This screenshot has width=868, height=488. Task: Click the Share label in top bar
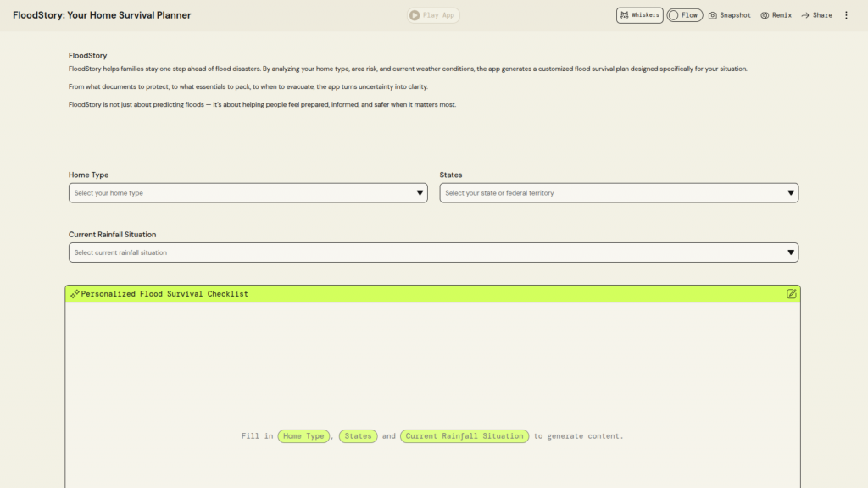click(x=822, y=15)
